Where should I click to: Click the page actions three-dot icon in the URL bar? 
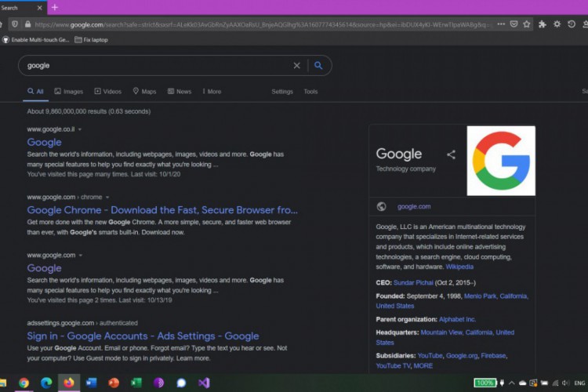click(x=501, y=24)
